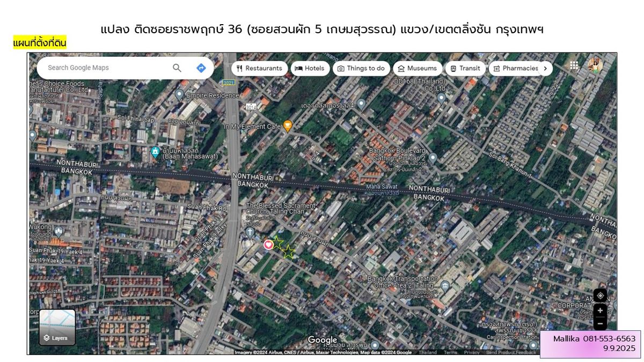Image resolution: width=644 pixels, height=362 pixels.
Task: Click the Bangkok Transportation Office pin
Action: (445, 285)
